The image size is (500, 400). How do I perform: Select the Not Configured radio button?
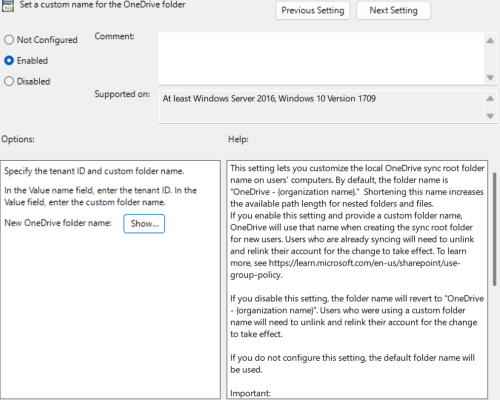(x=9, y=40)
